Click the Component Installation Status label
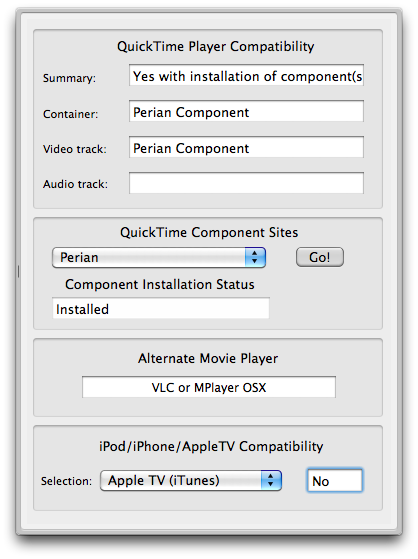 tap(160, 284)
